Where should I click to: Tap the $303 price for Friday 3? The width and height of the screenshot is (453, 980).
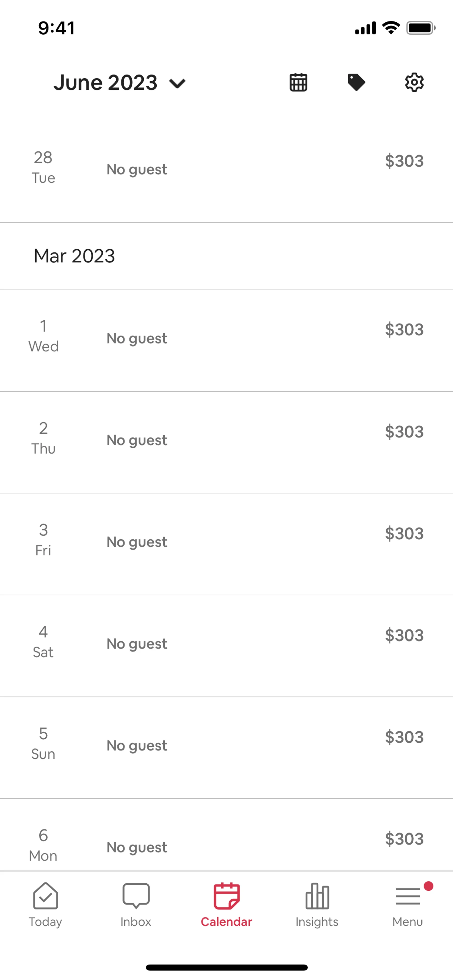tap(404, 533)
